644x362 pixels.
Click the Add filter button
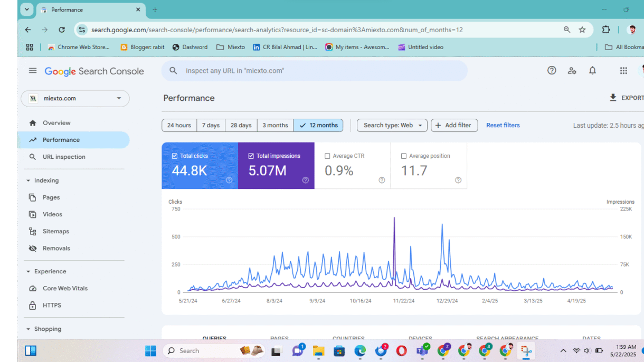click(x=454, y=125)
